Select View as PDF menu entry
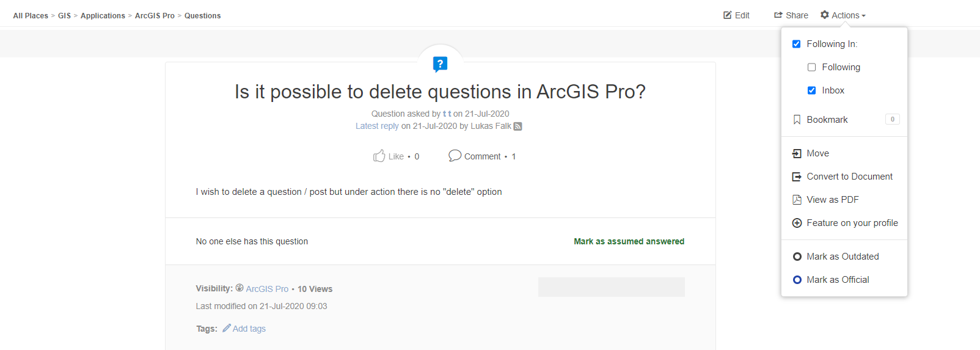The width and height of the screenshot is (980, 350). pos(832,200)
